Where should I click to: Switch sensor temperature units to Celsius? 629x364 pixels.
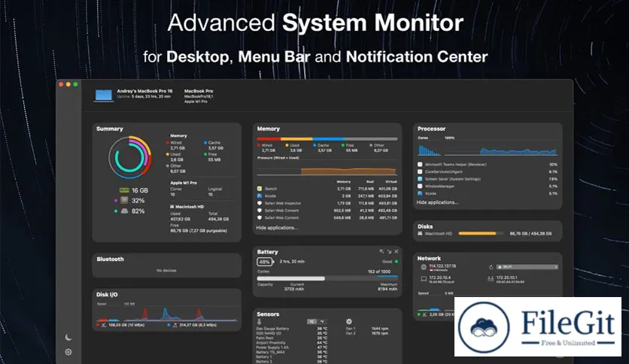click(312, 321)
